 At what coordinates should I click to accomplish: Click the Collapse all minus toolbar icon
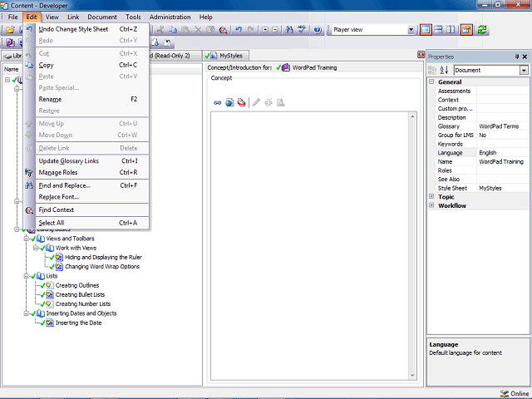click(275, 30)
